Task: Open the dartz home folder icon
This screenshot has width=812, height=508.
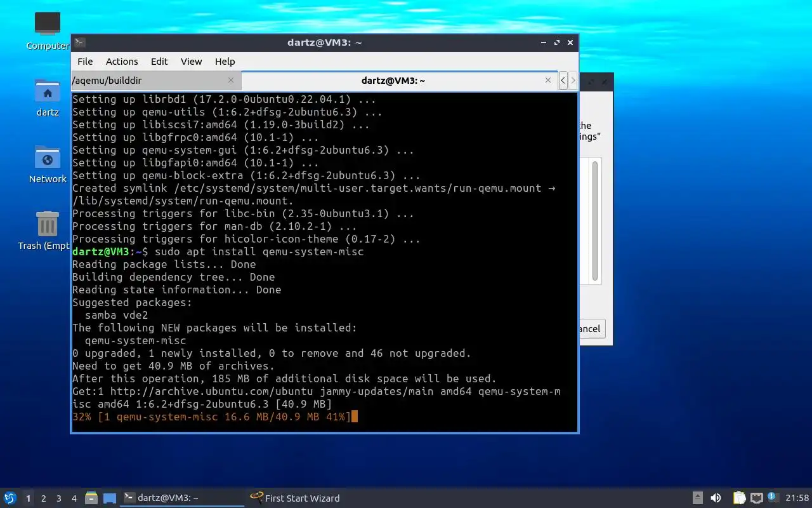Action: 48,98
